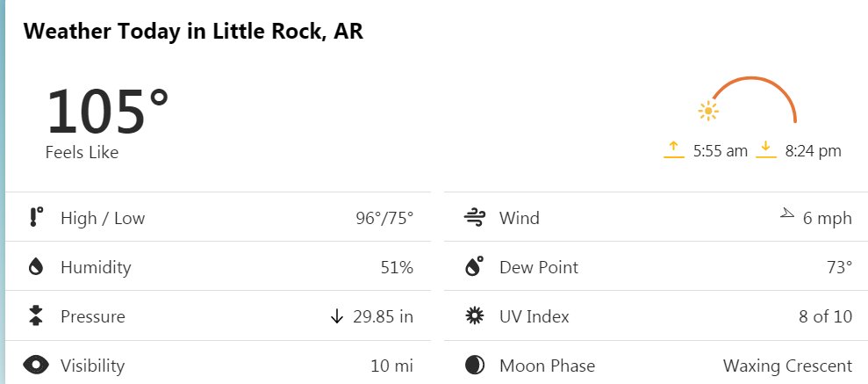Click the UV Index sun icon

(475, 315)
